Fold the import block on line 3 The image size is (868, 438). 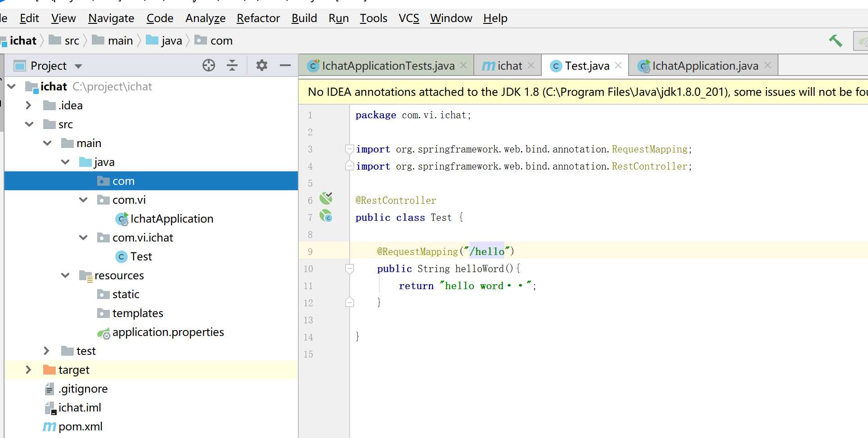(x=349, y=149)
